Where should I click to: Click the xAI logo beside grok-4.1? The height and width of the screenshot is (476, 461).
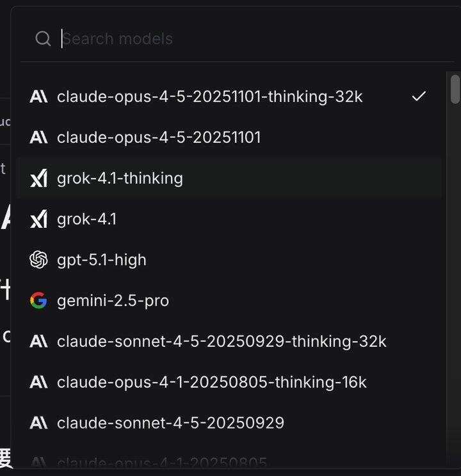tap(38, 219)
